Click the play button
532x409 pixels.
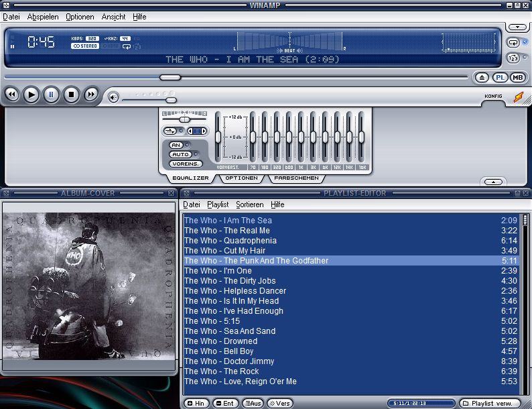[31, 95]
